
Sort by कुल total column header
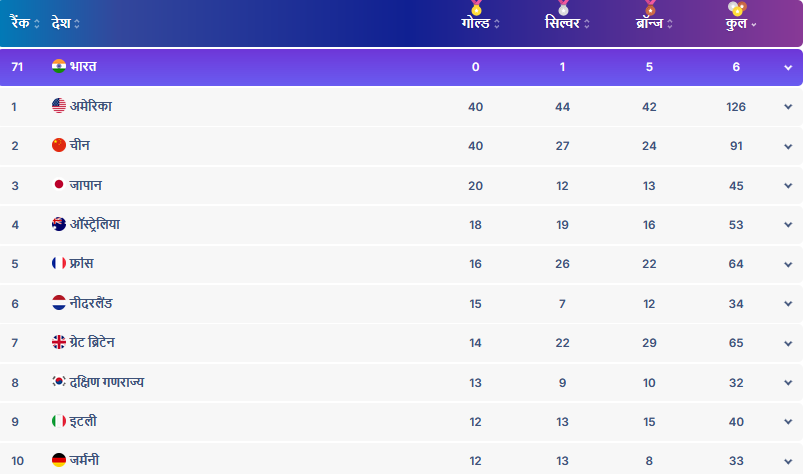tap(741, 24)
